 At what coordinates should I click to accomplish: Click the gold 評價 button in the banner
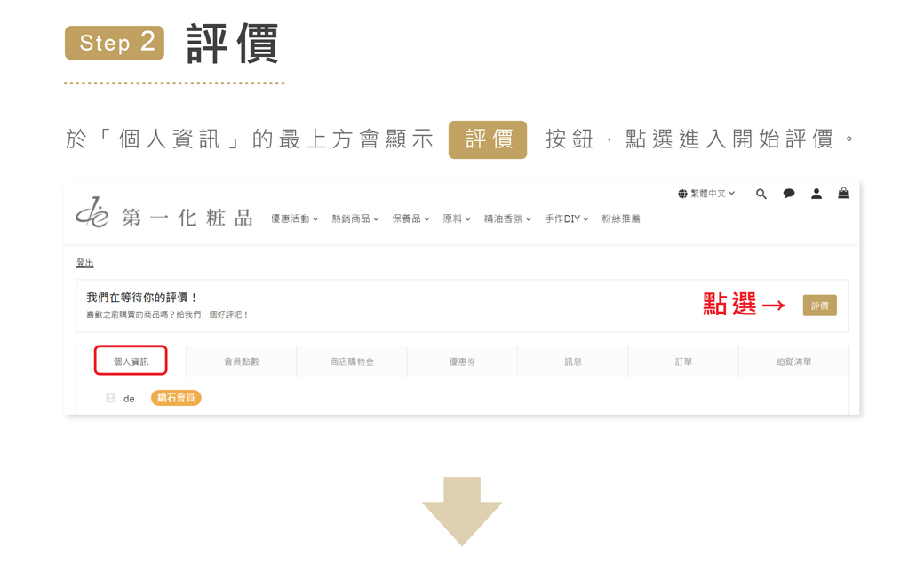820,306
